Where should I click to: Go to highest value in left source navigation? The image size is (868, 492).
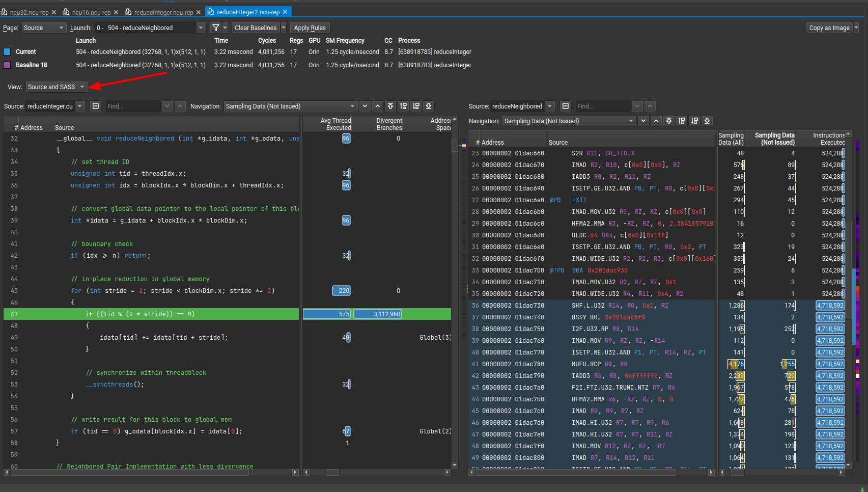click(390, 106)
